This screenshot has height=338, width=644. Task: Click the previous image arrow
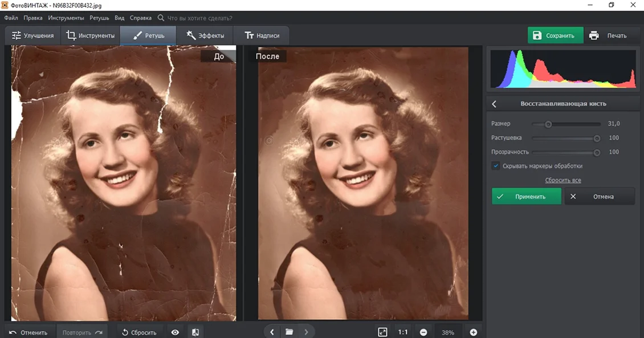point(272,331)
